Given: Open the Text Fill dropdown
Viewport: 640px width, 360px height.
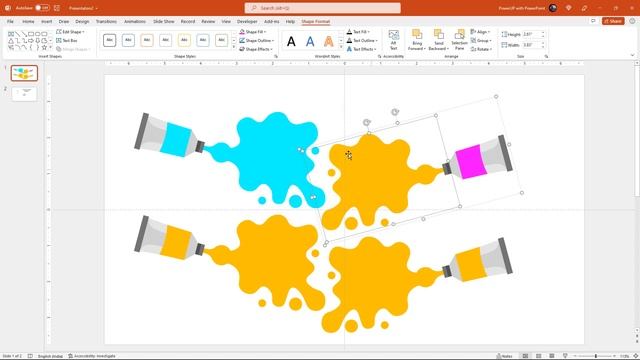Looking at the screenshot, I should coord(358,32).
